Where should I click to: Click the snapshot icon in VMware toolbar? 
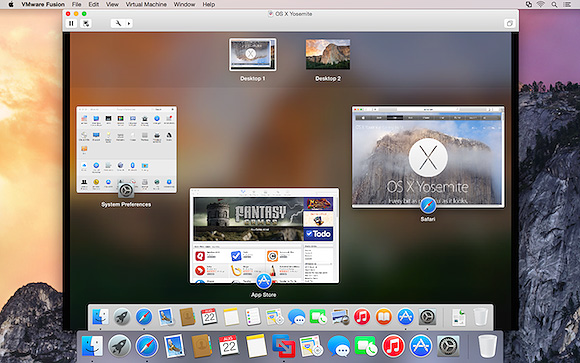click(x=86, y=23)
